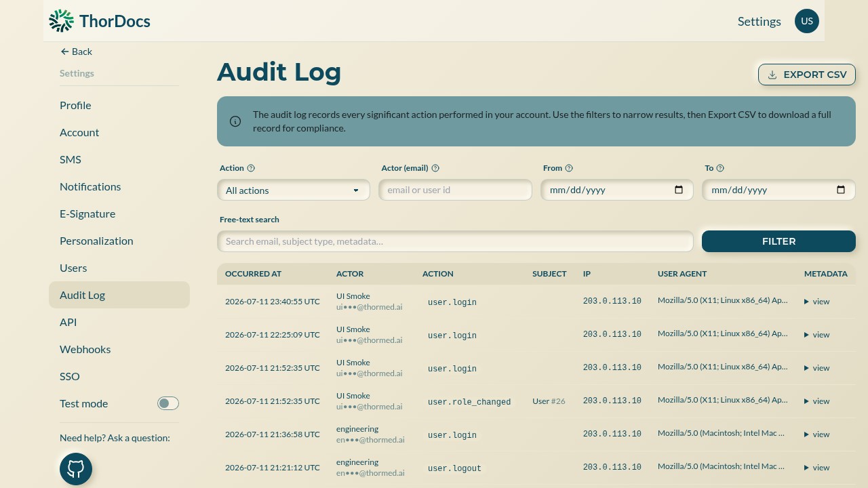This screenshot has height=488, width=868.
Task: Click the Free-text search field
Action: pyautogui.click(x=455, y=241)
